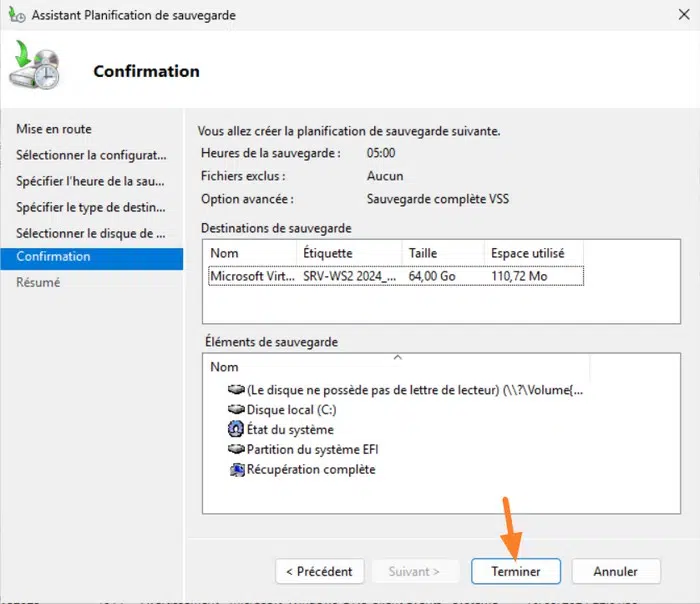Open the Mise en route step

tap(54, 129)
